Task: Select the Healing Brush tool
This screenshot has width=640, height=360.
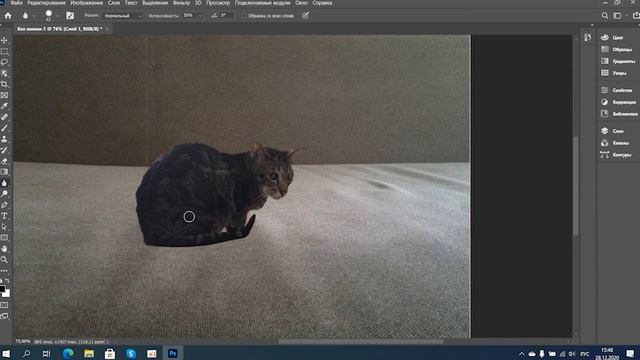Action: (x=4, y=117)
